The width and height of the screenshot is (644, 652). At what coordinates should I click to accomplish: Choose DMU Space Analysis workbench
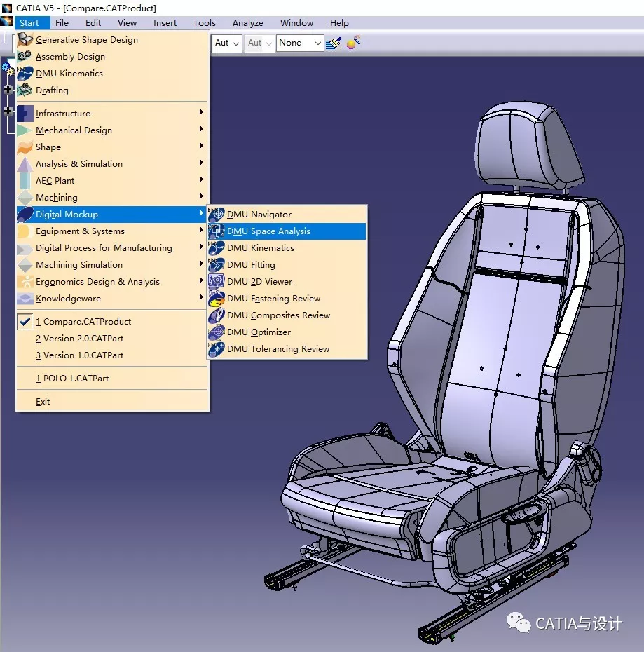[268, 231]
